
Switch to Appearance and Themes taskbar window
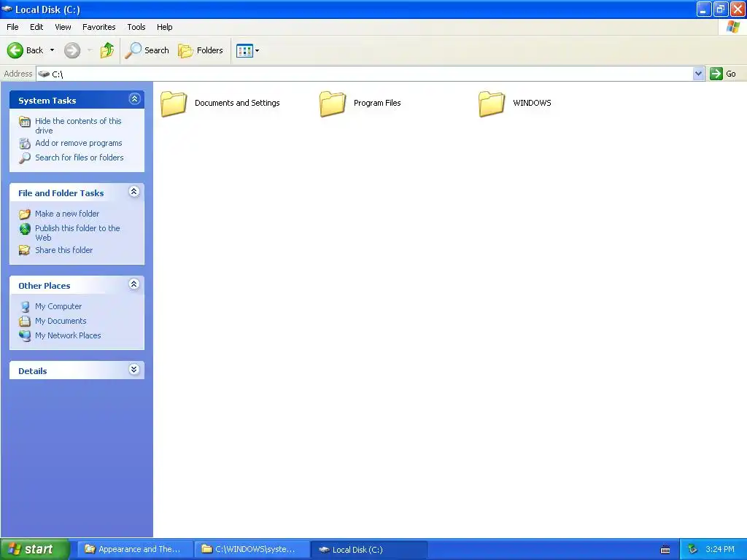(134, 550)
